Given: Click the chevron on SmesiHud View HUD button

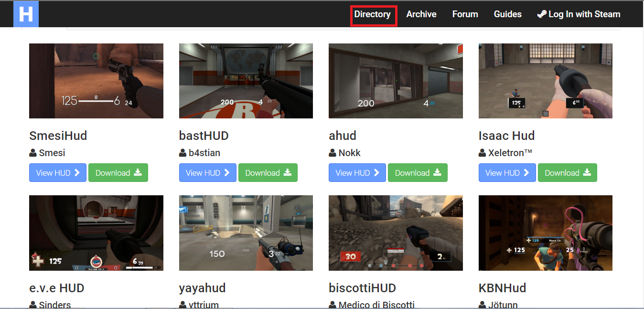Looking at the screenshot, I should pos(77,173).
